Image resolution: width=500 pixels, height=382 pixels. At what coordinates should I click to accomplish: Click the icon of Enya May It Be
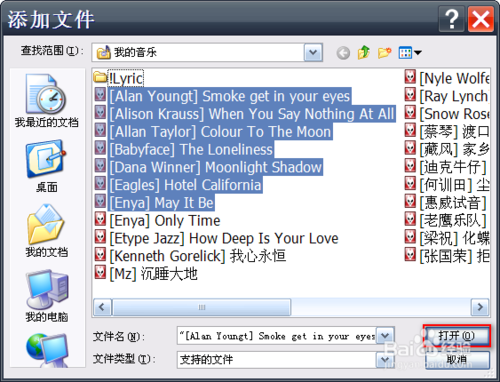100,202
